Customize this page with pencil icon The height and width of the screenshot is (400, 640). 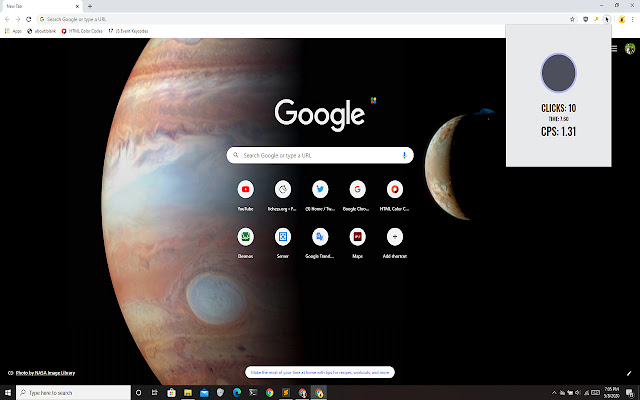coord(629,373)
